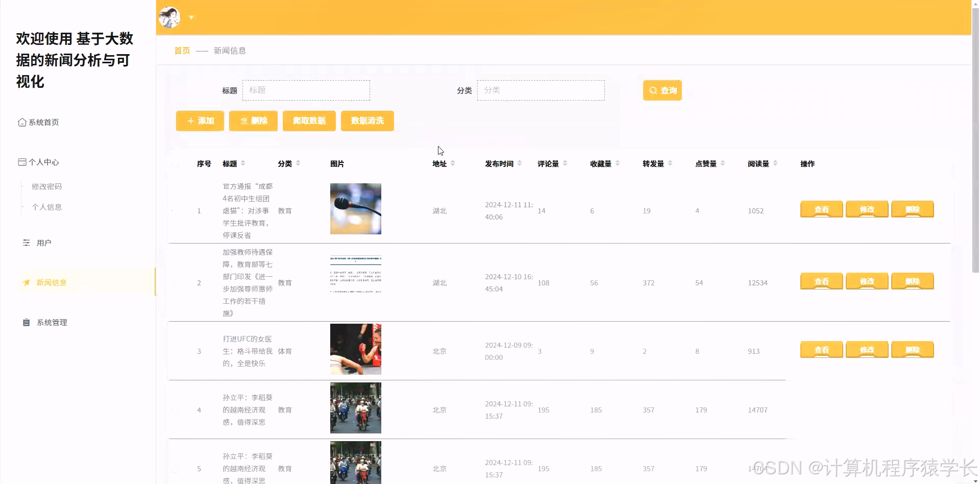
Task: Select 修改密码 under 个人中心
Action: [47, 186]
